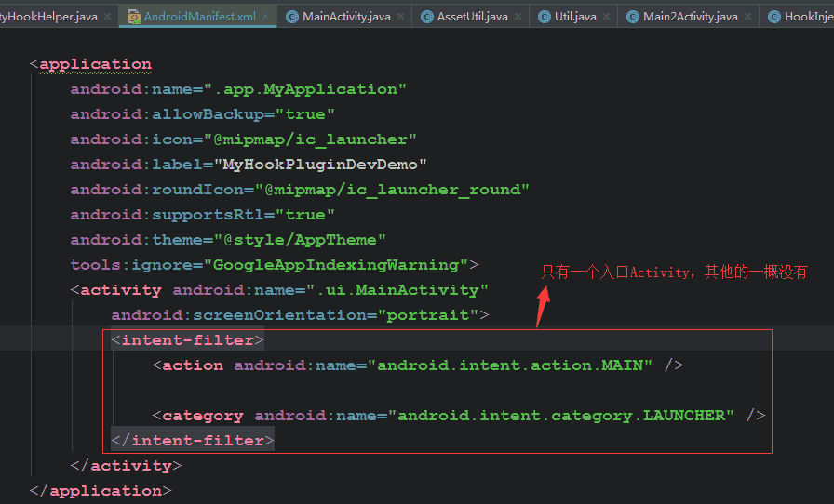Image resolution: width=834 pixels, height=504 pixels.
Task: Click the Util.java class icon
Action: 545,17
